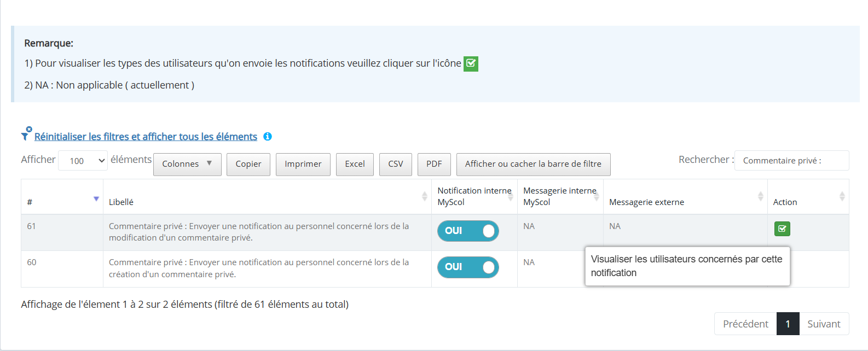Toggle OUI switch for row 61 notification

point(468,231)
